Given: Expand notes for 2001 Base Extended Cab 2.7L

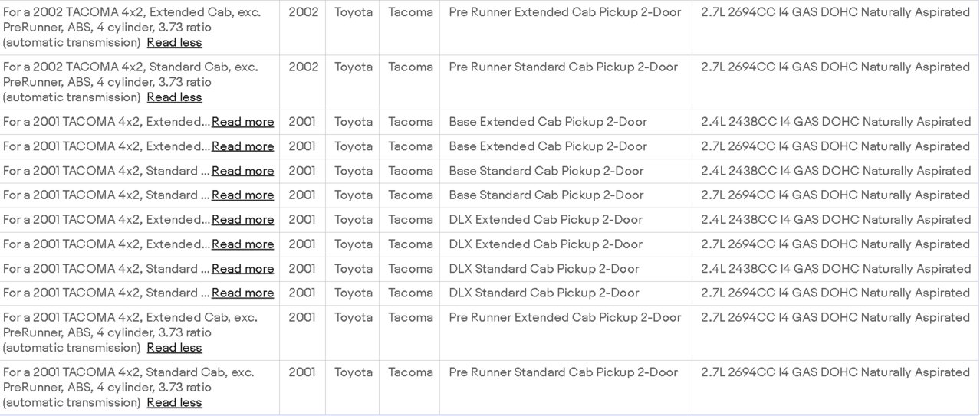Looking at the screenshot, I should [x=242, y=146].
